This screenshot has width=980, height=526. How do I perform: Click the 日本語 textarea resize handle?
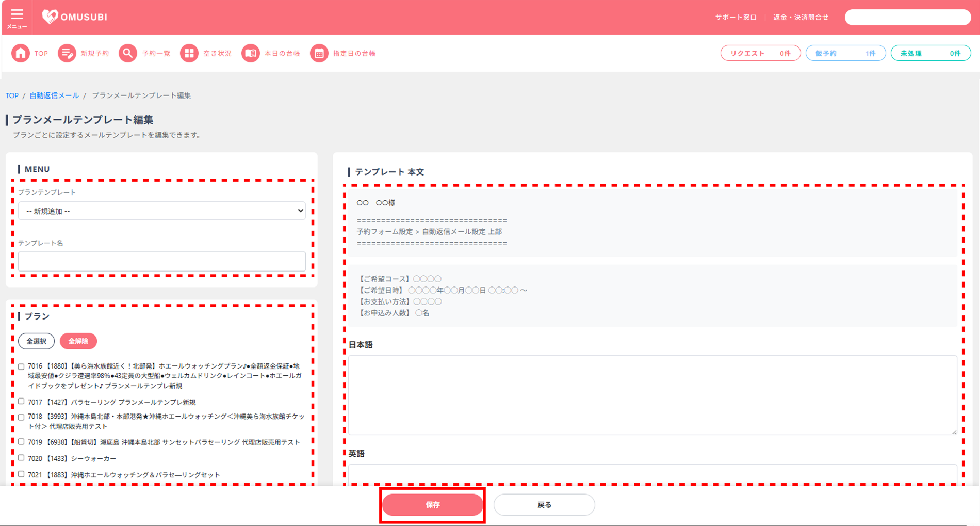point(954,432)
